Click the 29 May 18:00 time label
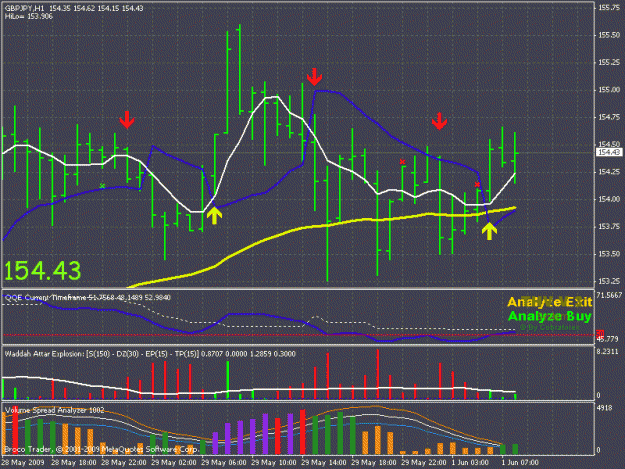Screen dimensions: 625x469 pos(374,463)
